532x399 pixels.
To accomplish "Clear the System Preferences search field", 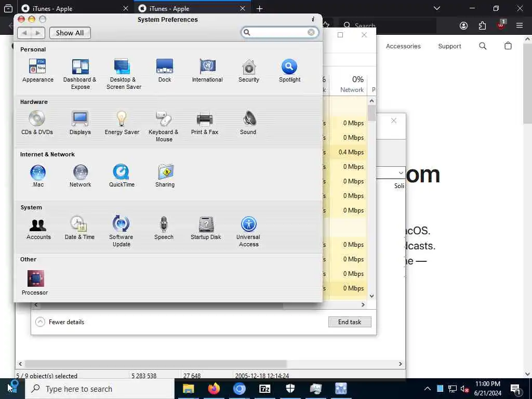I will pos(311,32).
